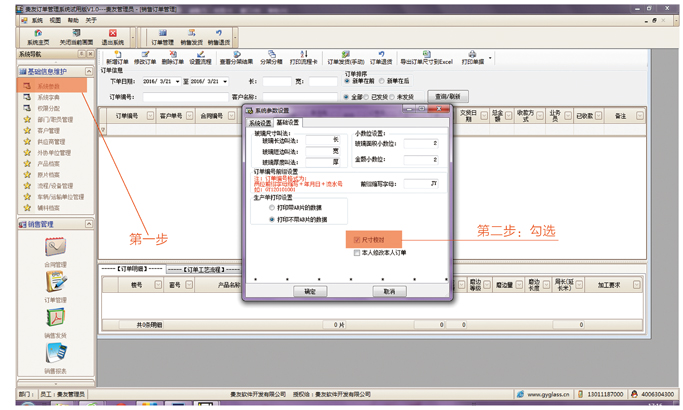Click the 系统主页 toolbar icon
The image size is (683, 410).
tap(37, 36)
